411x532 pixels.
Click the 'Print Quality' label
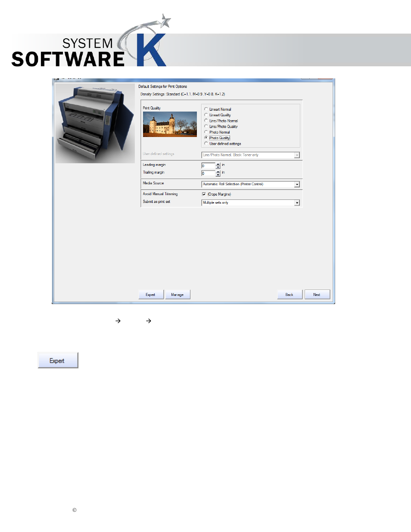pyautogui.click(x=152, y=108)
